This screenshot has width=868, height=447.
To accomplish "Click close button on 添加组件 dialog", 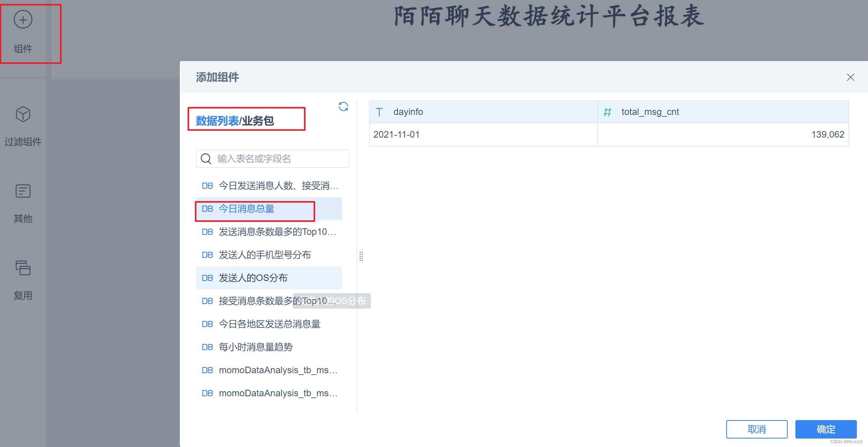I will pyautogui.click(x=850, y=77).
